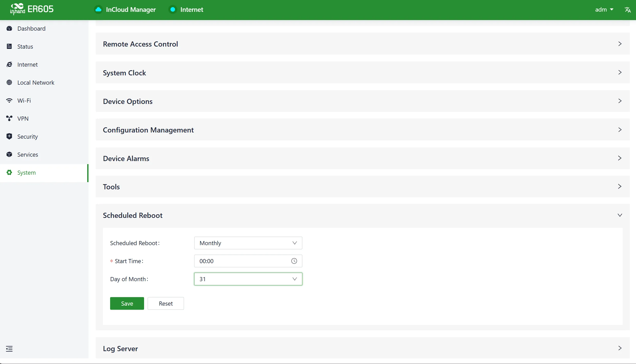636x364 pixels.
Task: Go to Dashboard menu item
Action: [x=44, y=28]
